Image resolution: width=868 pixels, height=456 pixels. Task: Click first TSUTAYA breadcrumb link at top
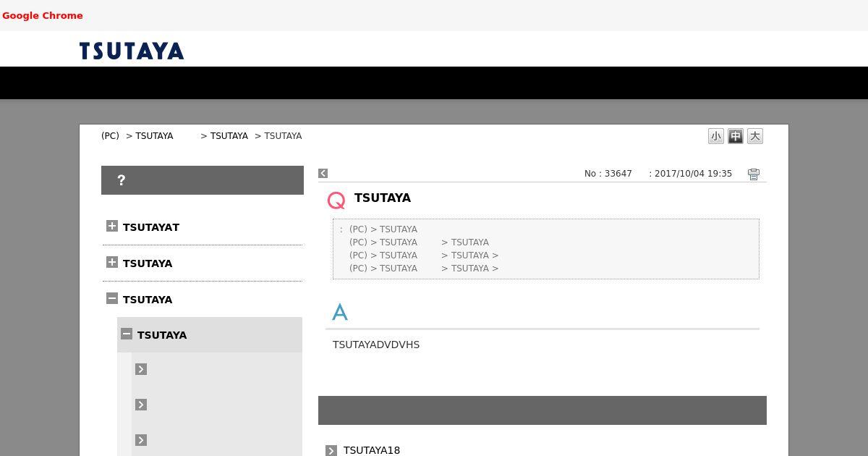154,136
